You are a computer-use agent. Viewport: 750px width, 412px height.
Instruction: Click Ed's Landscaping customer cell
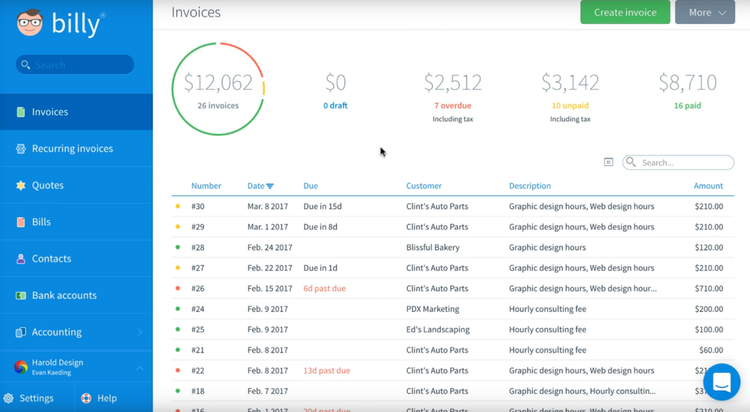(x=438, y=330)
